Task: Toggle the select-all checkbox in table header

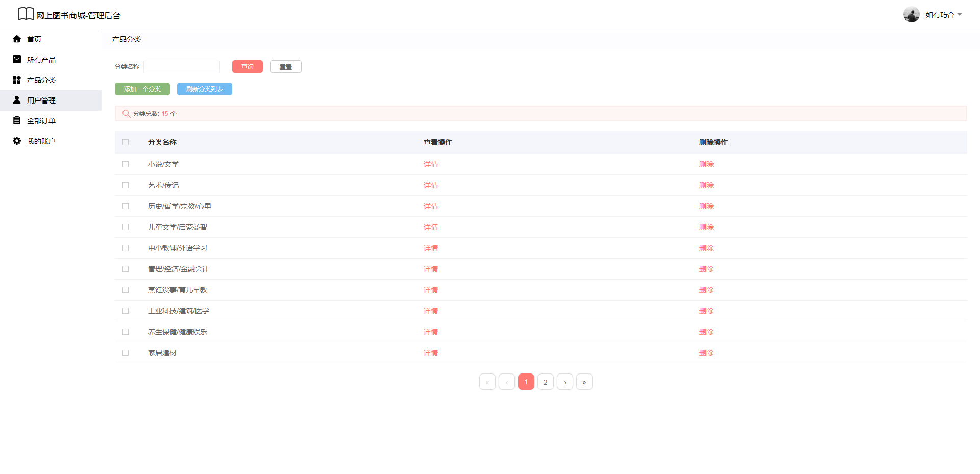Action: click(126, 142)
